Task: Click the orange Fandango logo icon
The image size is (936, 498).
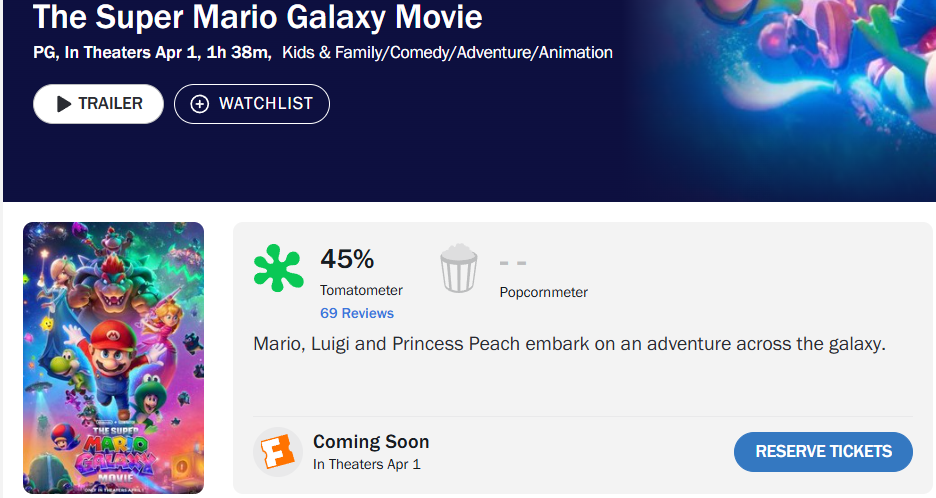Action: (x=277, y=452)
